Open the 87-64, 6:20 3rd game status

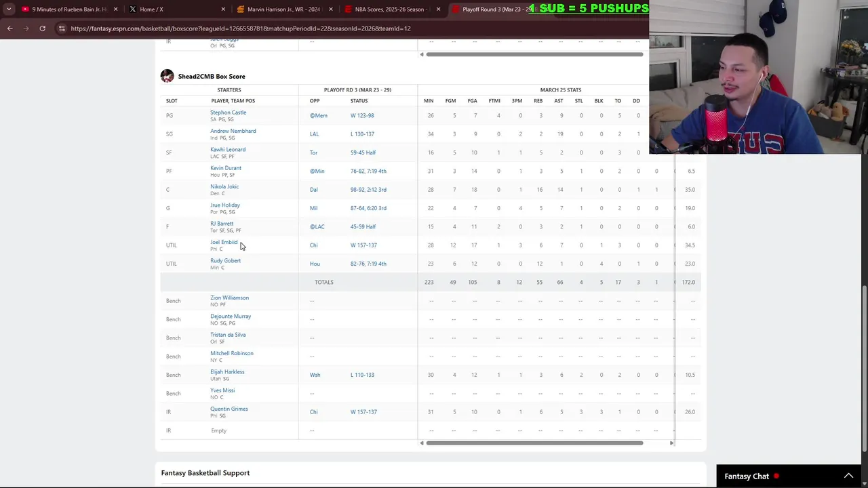click(x=368, y=208)
